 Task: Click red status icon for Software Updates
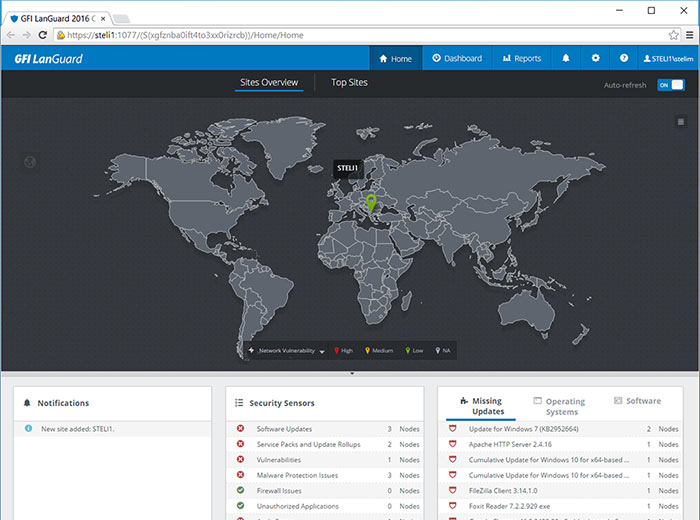(x=240, y=428)
